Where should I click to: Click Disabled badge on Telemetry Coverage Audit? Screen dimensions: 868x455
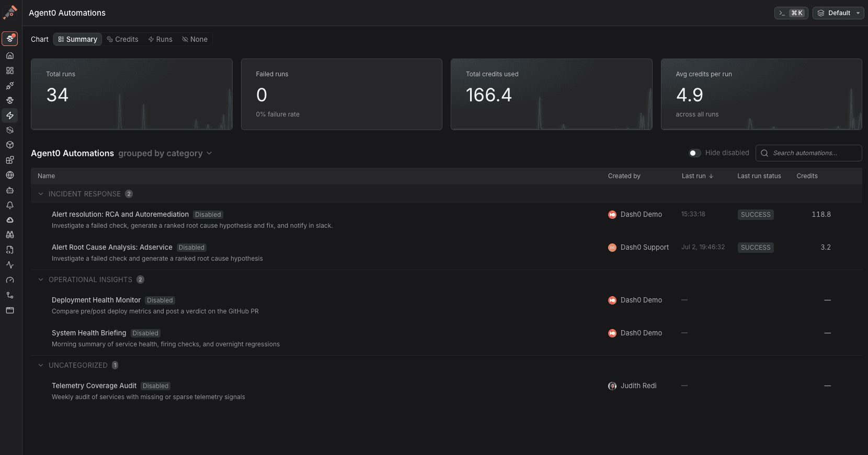(x=156, y=386)
